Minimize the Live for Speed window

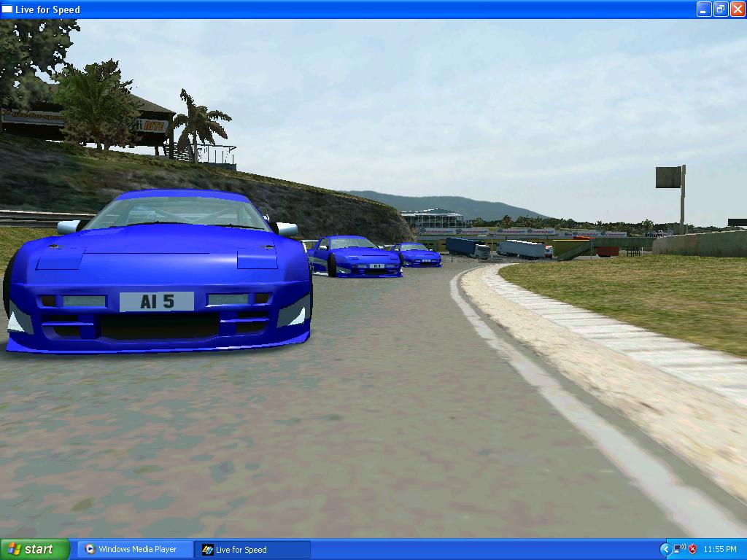(704, 9)
